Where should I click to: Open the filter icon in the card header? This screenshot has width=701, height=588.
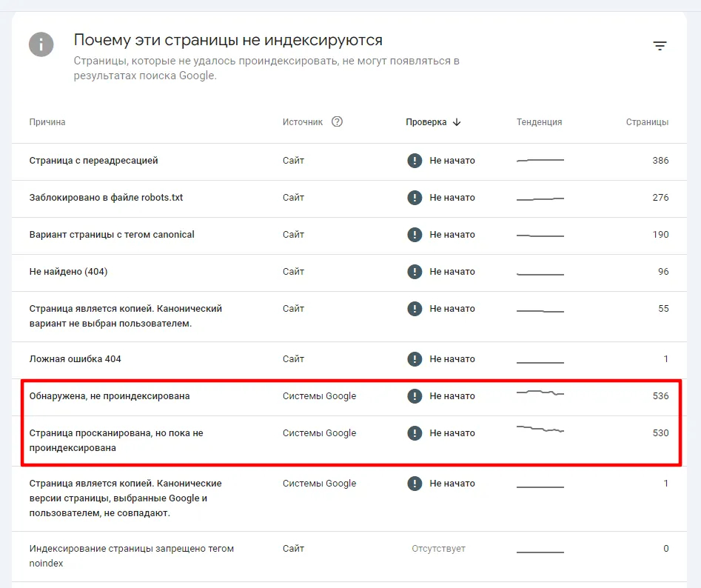point(660,46)
